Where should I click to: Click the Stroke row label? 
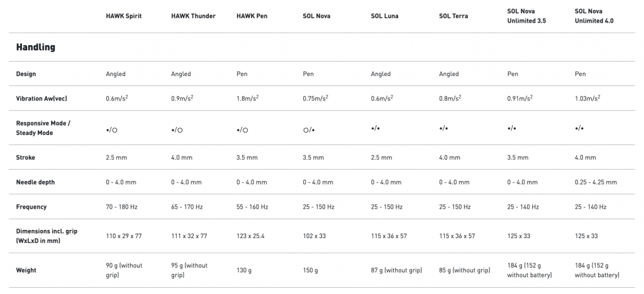tap(25, 158)
